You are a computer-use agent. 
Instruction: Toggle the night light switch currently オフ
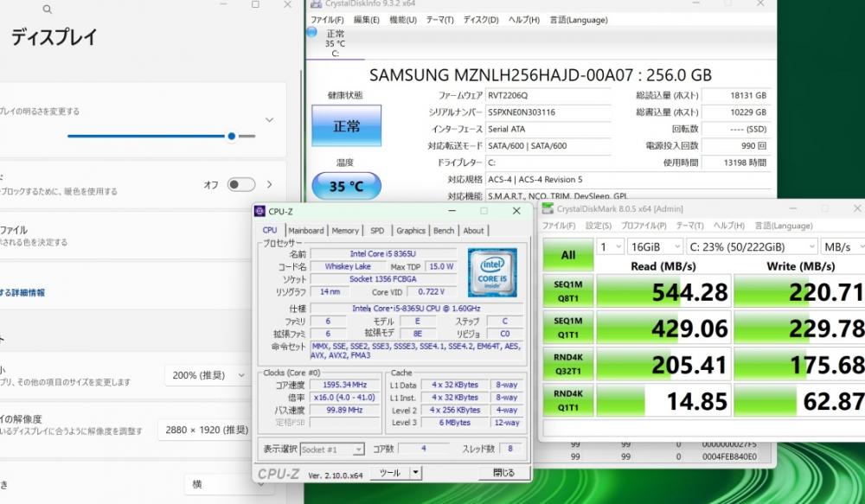point(240,184)
